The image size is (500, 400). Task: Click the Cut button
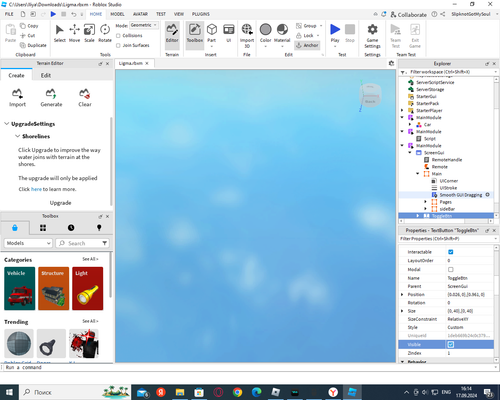click(x=27, y=35)
